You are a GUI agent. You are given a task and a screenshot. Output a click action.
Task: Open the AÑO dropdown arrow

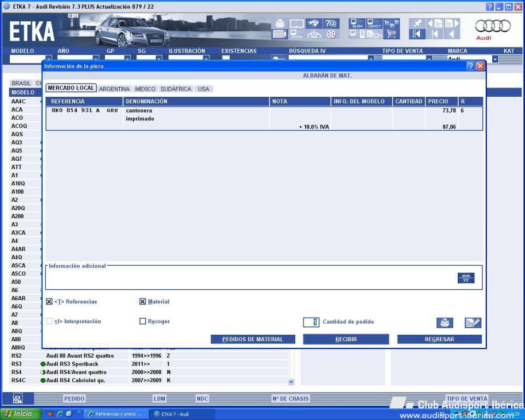pos(96,57)
